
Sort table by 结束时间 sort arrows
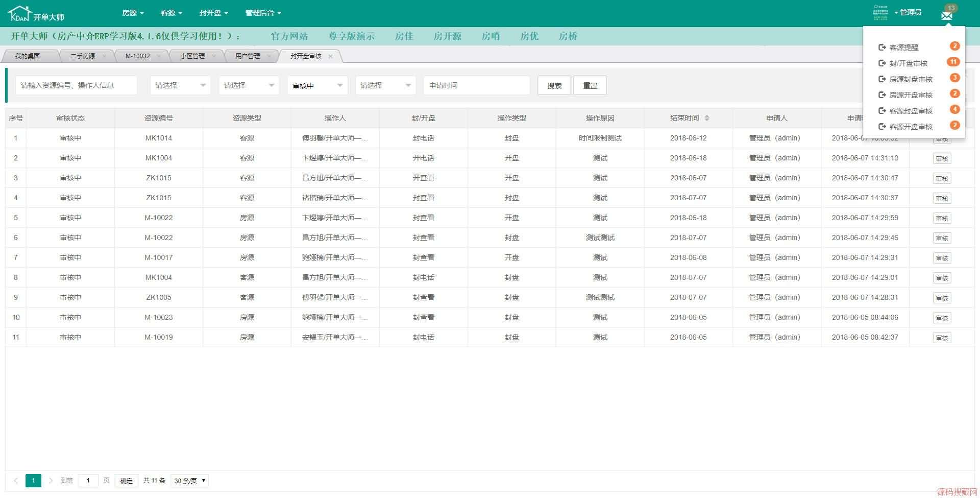click(707, 118)
